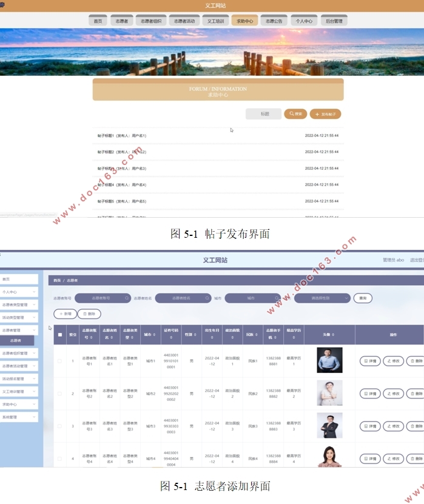Click the magnifier icon in 志愿者姓名 filter
This screenshot has height=504, width=424.
point(207,298)
